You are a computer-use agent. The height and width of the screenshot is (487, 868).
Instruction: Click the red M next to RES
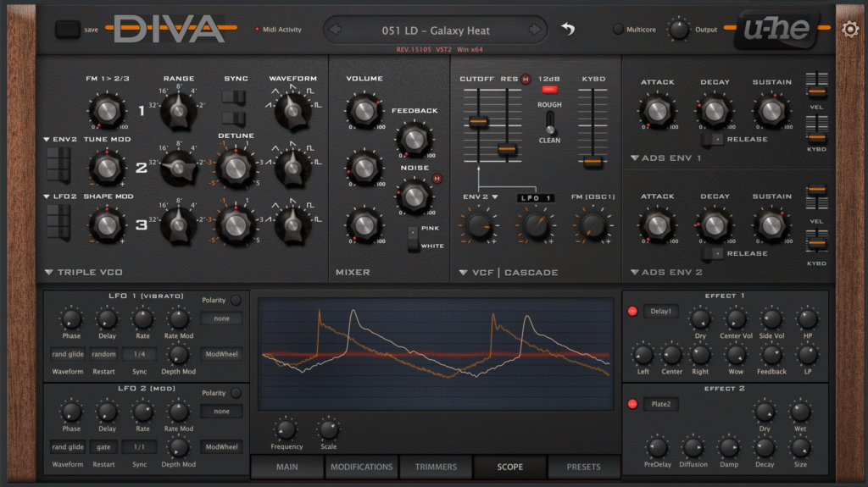click(526, 79)
